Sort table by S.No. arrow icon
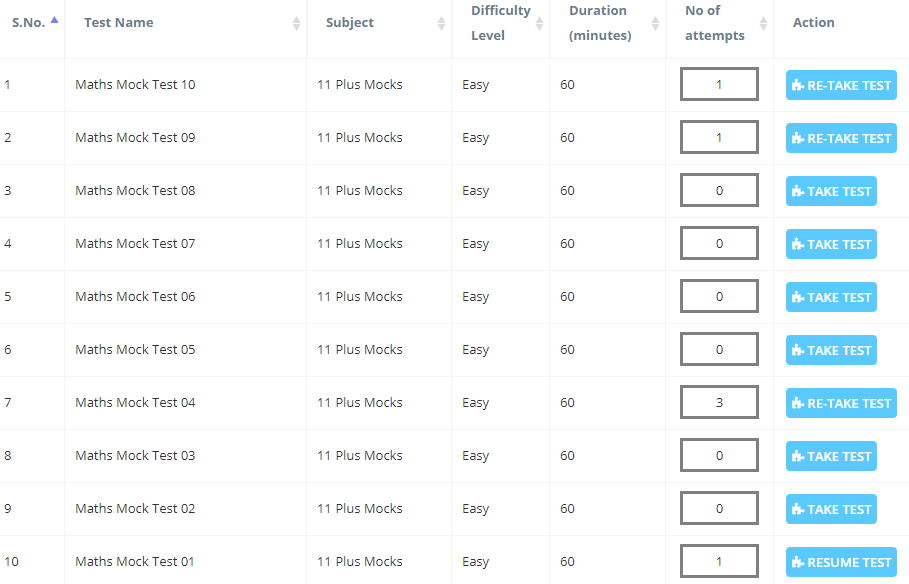This screenshot has width=909, height=584. 54,20
